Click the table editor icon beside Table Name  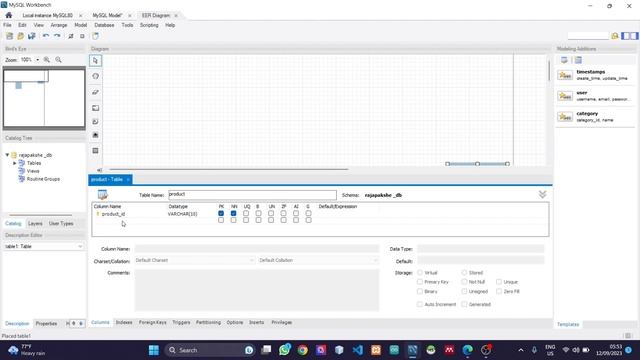point(102,195)
